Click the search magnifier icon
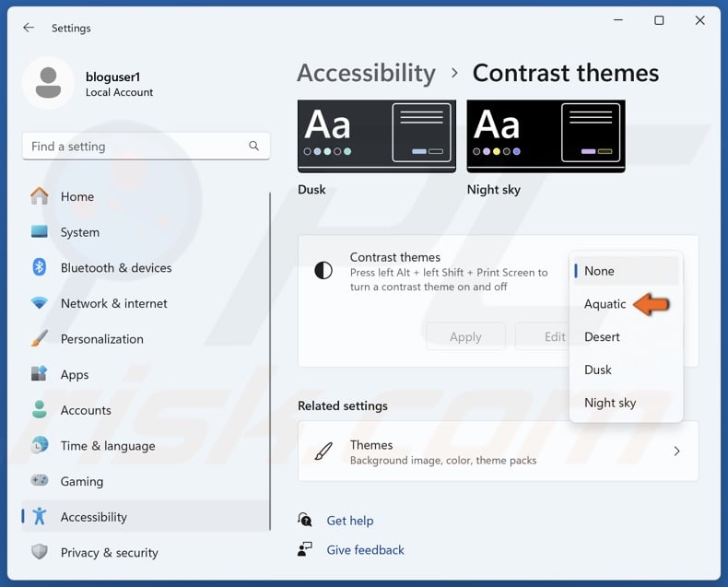728x587 pixels. pos(254,146)
